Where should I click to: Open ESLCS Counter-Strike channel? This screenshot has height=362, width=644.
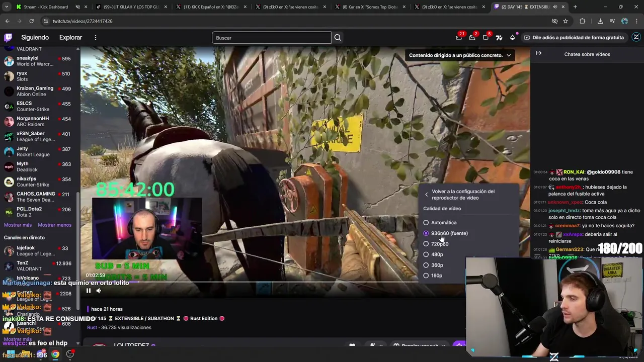(x=38, y=107)
